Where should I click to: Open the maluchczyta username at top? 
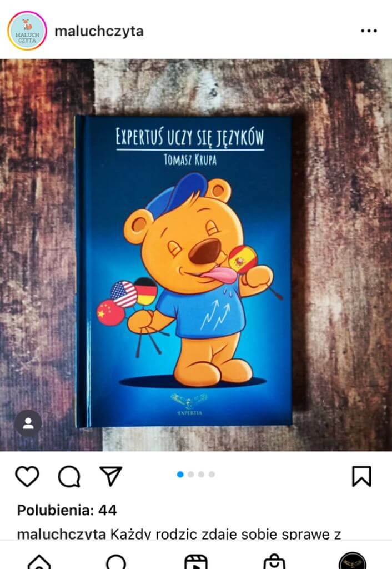99,31
